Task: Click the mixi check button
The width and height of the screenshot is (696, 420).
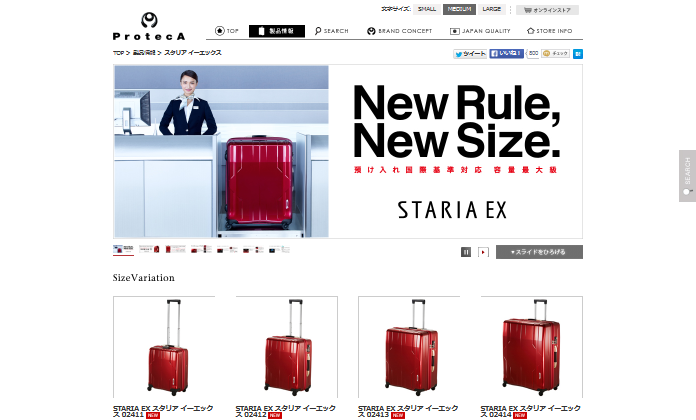Action: click(x=555, y=53)
